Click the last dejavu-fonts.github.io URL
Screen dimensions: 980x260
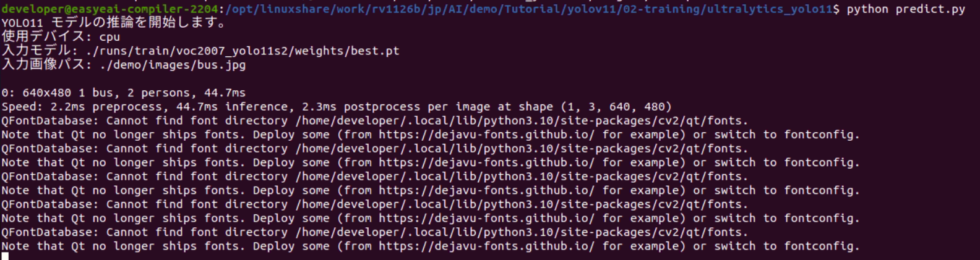(x=486, y=246)
